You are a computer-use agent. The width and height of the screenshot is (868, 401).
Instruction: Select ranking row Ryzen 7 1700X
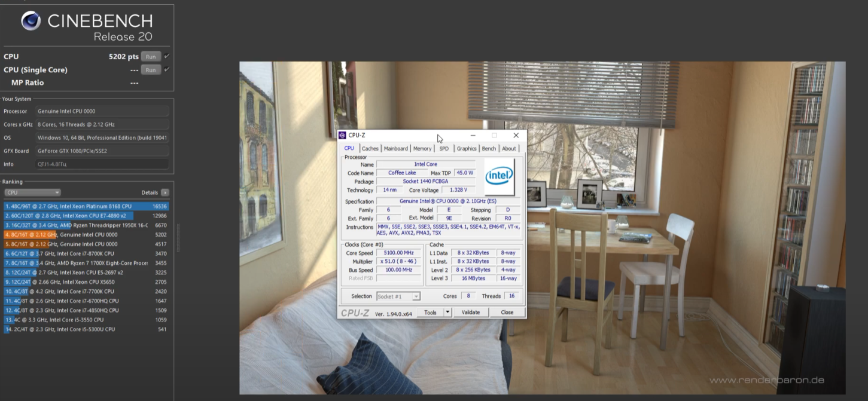point(86,263)
